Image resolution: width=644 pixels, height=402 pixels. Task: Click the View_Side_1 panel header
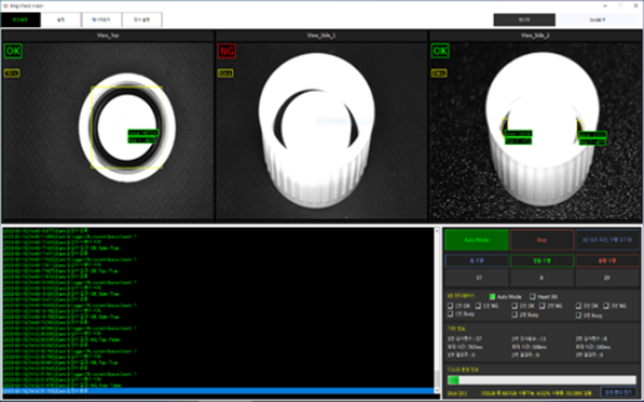321,36
